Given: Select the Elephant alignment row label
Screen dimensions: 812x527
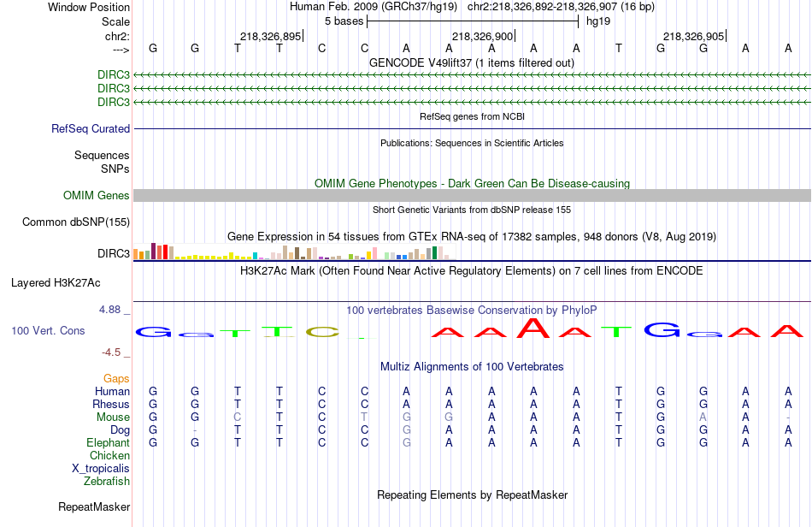Looking at the screenshot, I should [x=108, y=442].
